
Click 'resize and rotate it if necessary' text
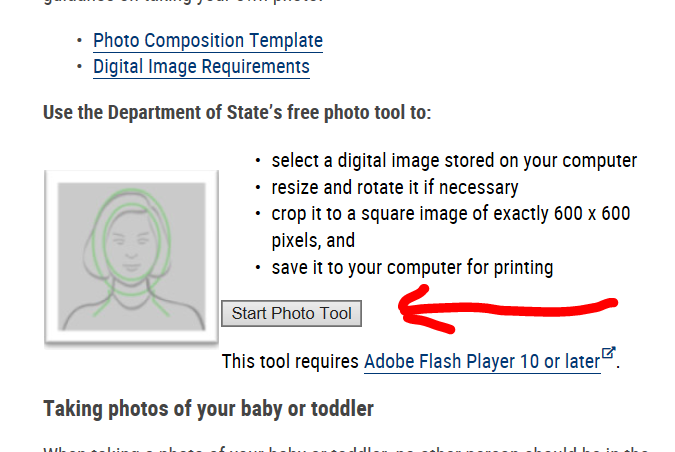395,187
